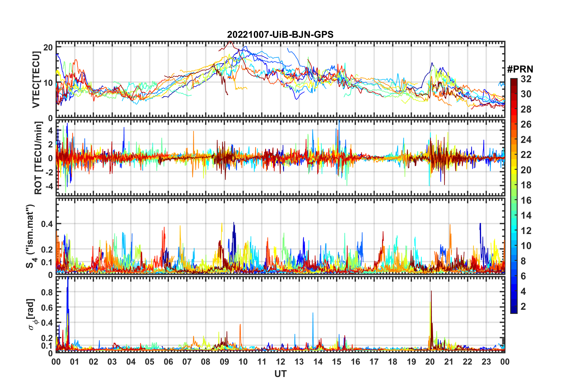This screenshot has height=392, width=561.
Task: Click the S4 axis tick value 0.4
Action: 47,224
